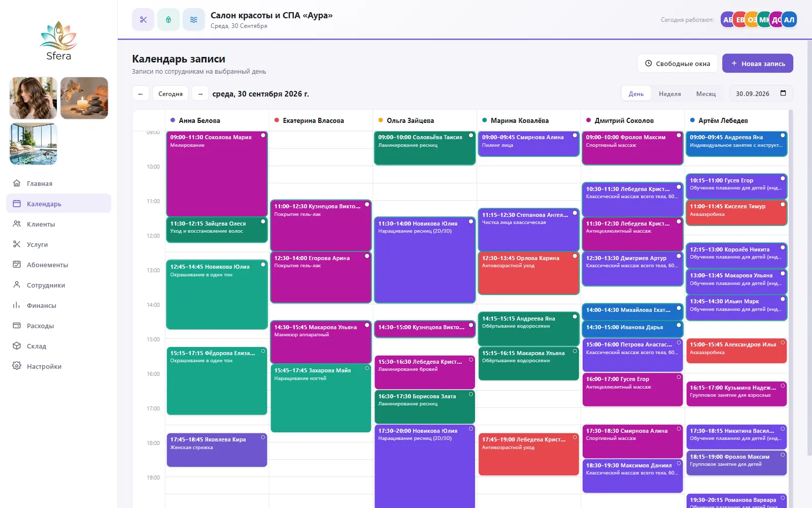Open the pool interior thumbnail
Viewport: 812px width, 508px height.
tap(33, 144)
